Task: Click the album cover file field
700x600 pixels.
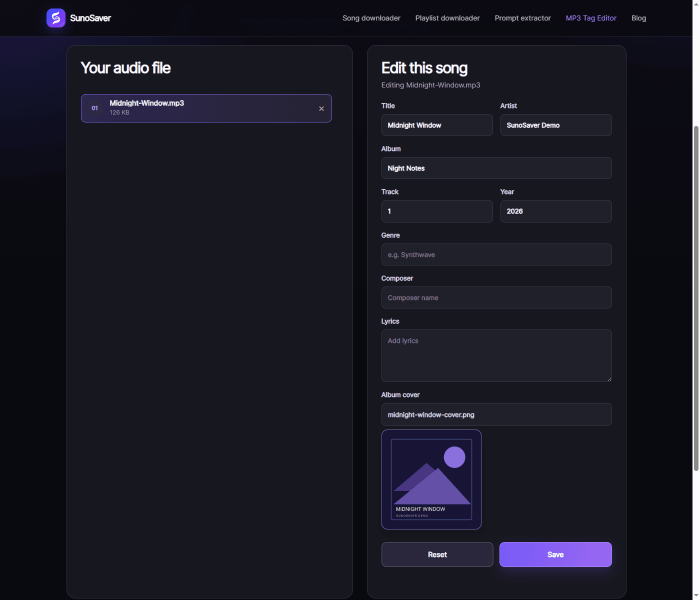Action: pos(496,414)
